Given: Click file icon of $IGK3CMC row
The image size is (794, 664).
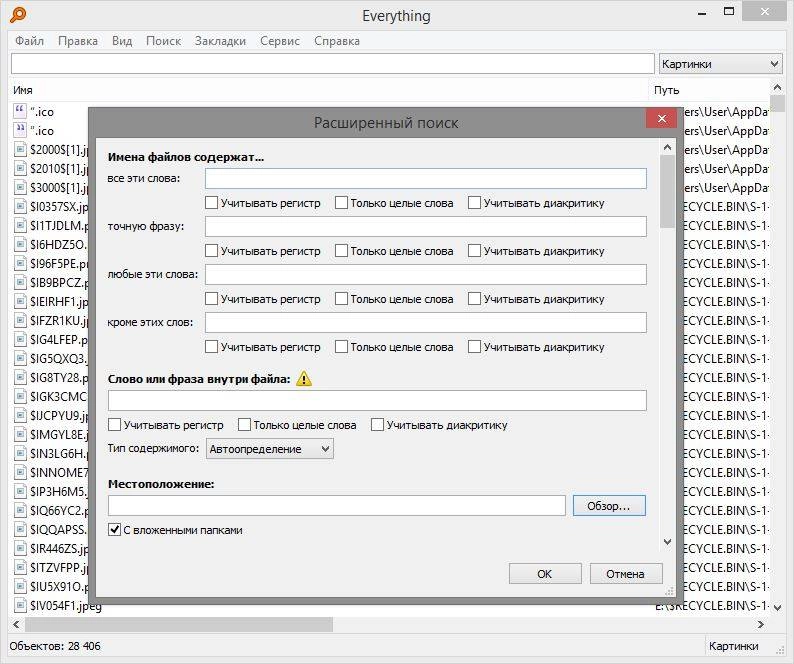Looking at the screenshot, I should coord(20,396).
